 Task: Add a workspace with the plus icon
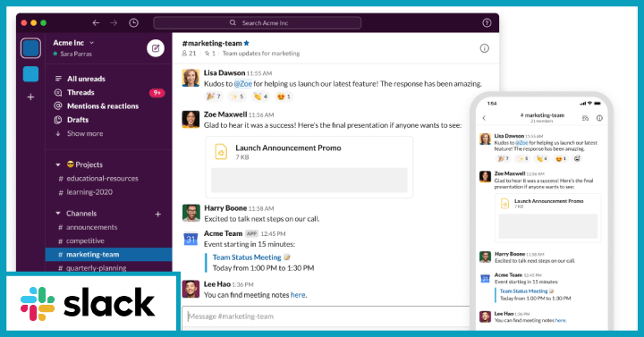coord(30,97)
